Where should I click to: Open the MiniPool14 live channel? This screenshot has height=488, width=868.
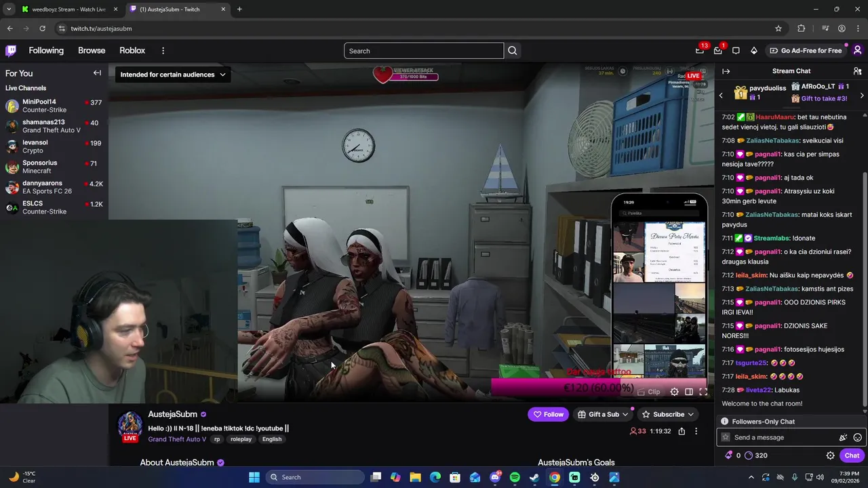[x=54, y=106]
